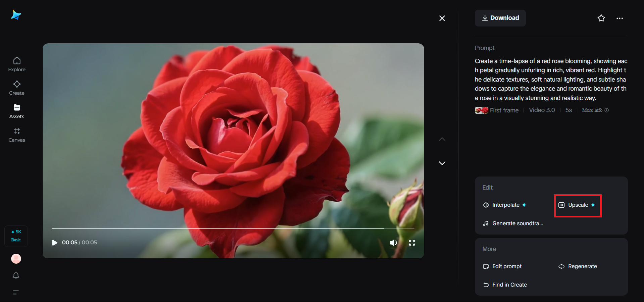
Task: Download the generated video
Action: pos(500,18)
